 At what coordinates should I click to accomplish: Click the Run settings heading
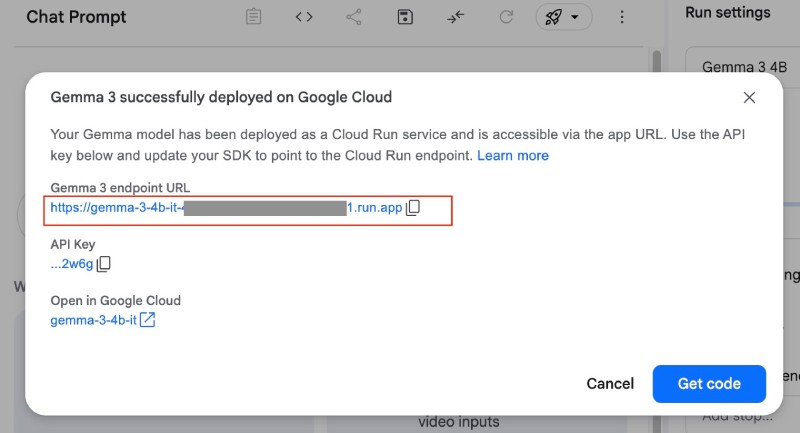coord(728,12)
